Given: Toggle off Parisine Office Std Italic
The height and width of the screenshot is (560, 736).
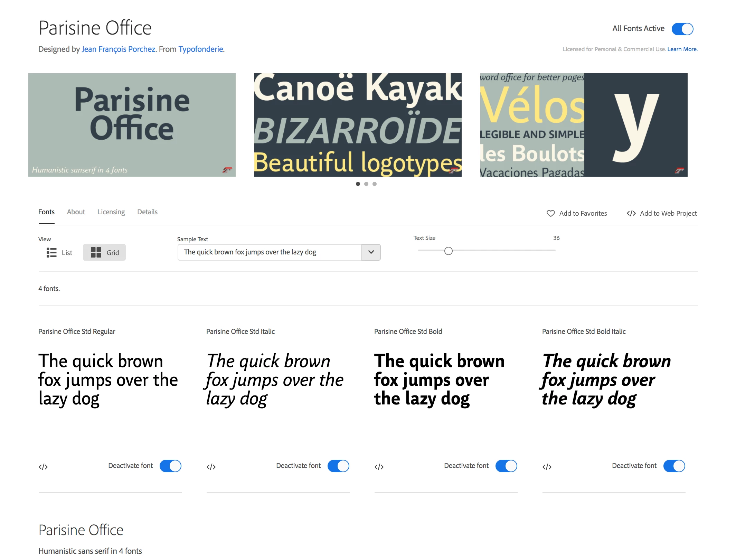Looking at the screenshot, I should point(338,466).
